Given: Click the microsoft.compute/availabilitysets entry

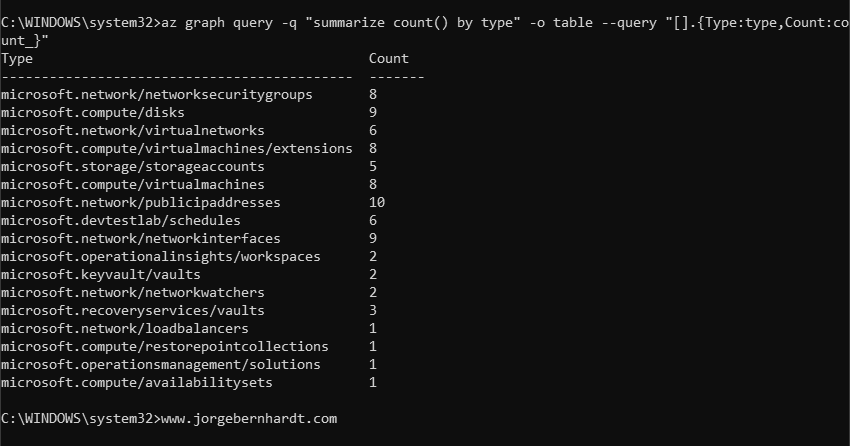Looking at the screenshot, I should pos(136,383).
